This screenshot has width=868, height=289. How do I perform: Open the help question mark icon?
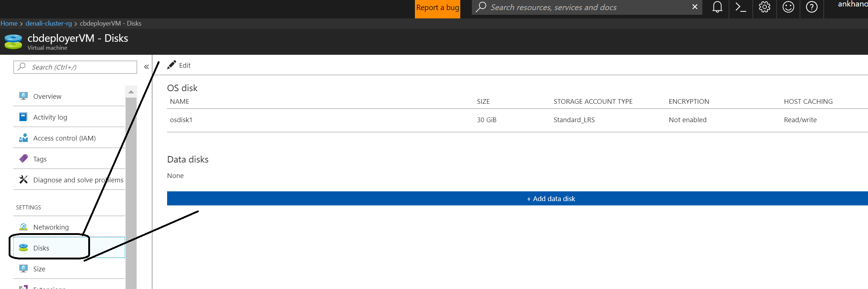pos(811,7)
